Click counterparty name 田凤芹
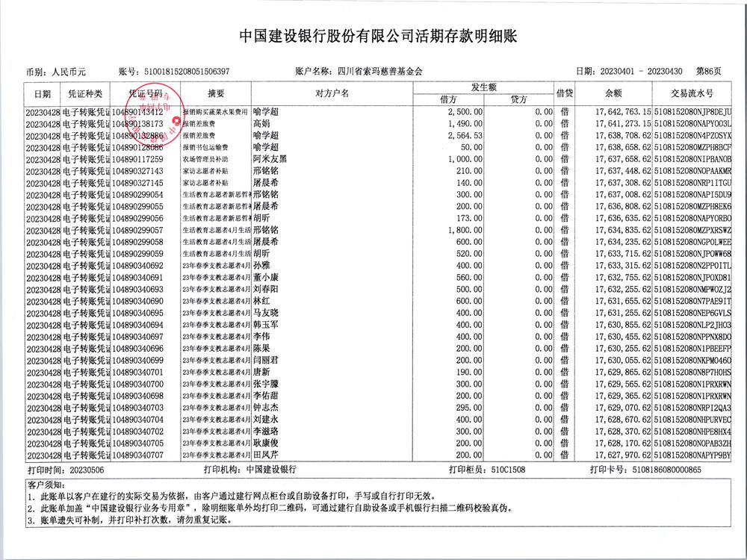 tap(266, 455)
